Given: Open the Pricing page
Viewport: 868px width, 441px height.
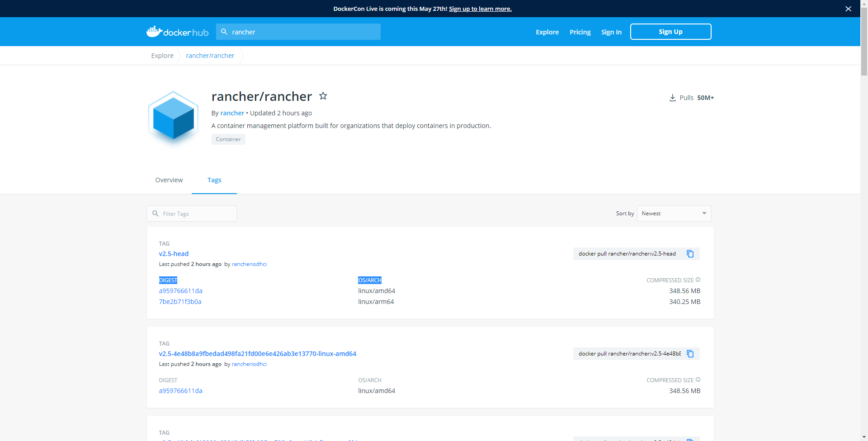Looking at the screenshot, I should tap(580, 32).
